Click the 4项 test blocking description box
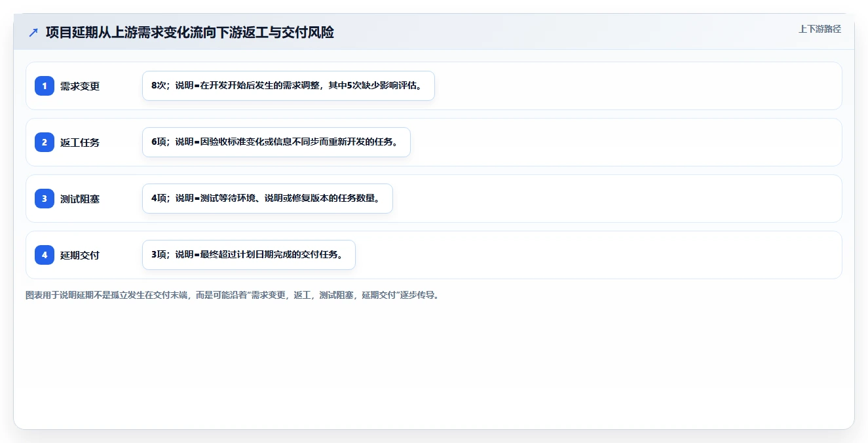 (267, 199)
